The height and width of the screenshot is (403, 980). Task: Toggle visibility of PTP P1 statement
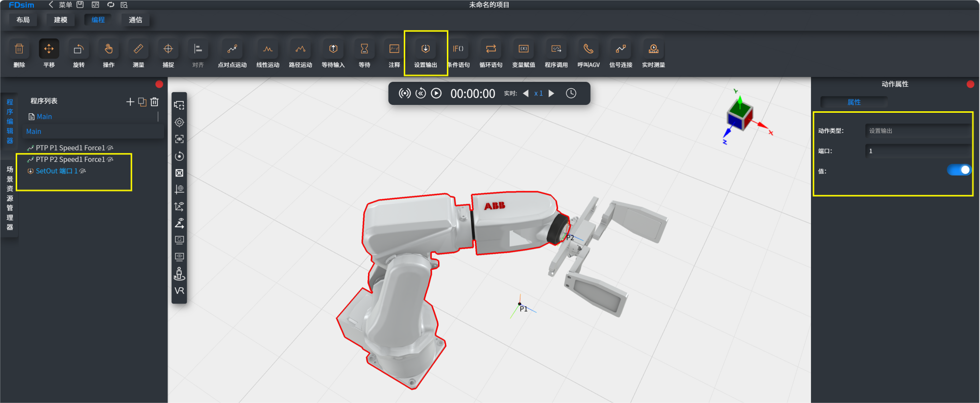click(110, 148)
